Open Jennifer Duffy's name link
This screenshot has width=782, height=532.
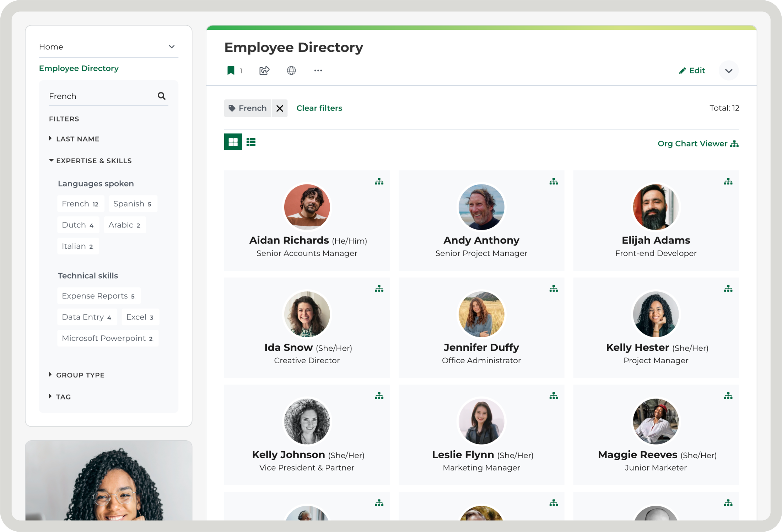(x=481, y=347)
